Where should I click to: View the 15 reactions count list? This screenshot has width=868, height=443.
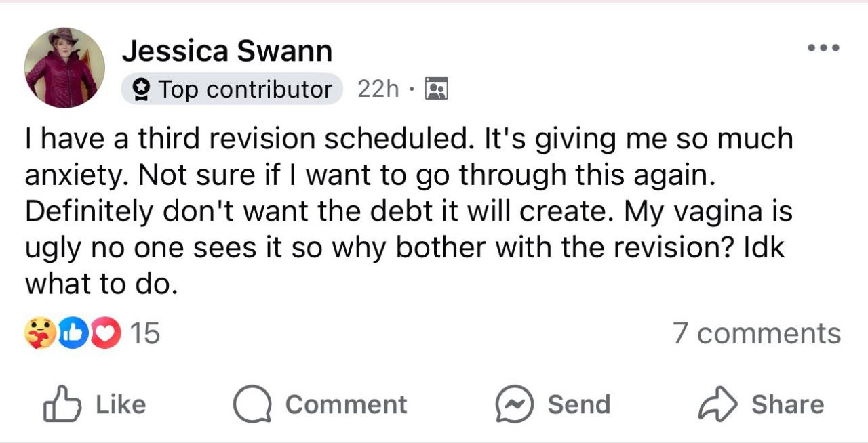pyautogui.click(x=144, y=333)
